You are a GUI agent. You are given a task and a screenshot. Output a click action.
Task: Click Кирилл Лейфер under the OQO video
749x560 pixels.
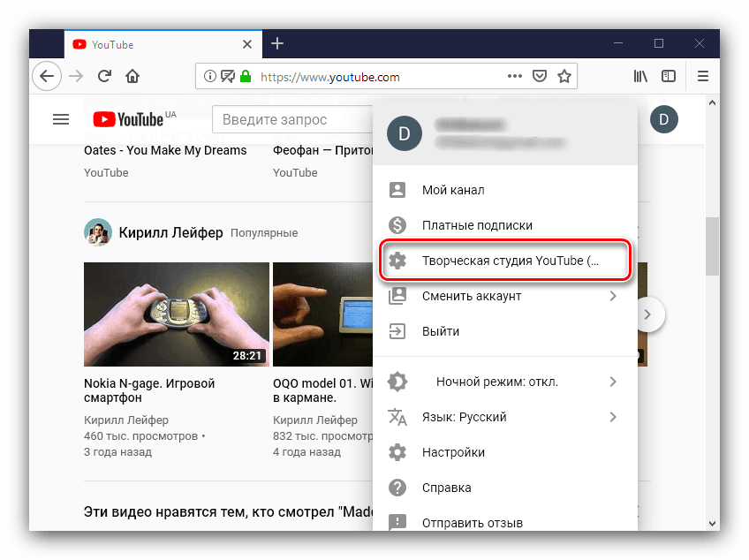[x=314, y=420]
